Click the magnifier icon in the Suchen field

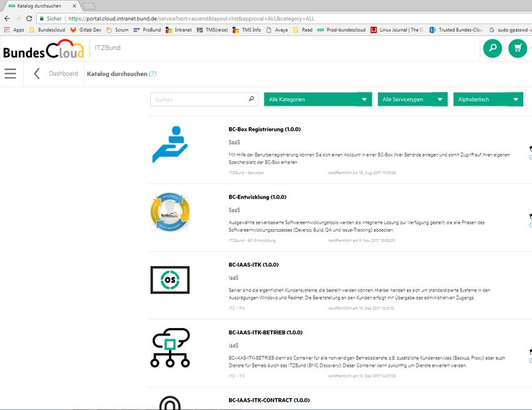pos(252,99)
